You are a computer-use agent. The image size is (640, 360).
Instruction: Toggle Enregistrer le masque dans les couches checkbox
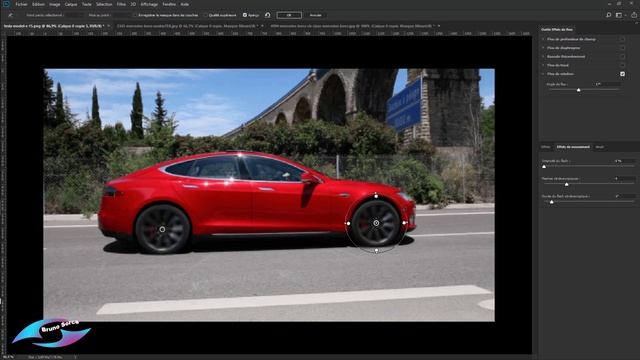click(x=135, y=15)
